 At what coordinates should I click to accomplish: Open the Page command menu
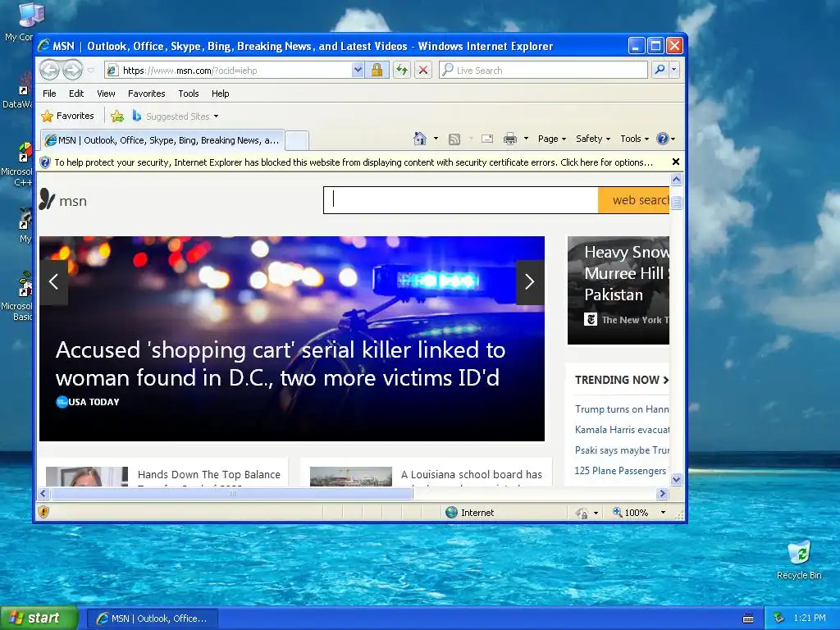pyautogui.click(x=551, y=139)
